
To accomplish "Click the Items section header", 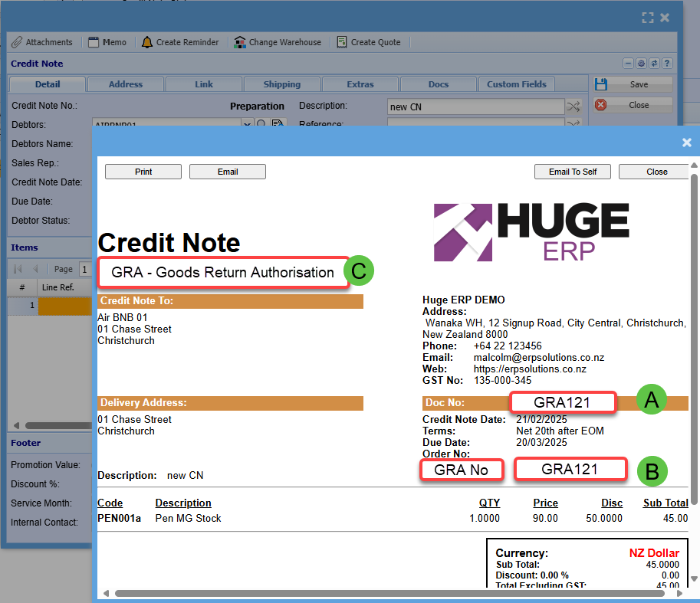I will pos(24,247).
